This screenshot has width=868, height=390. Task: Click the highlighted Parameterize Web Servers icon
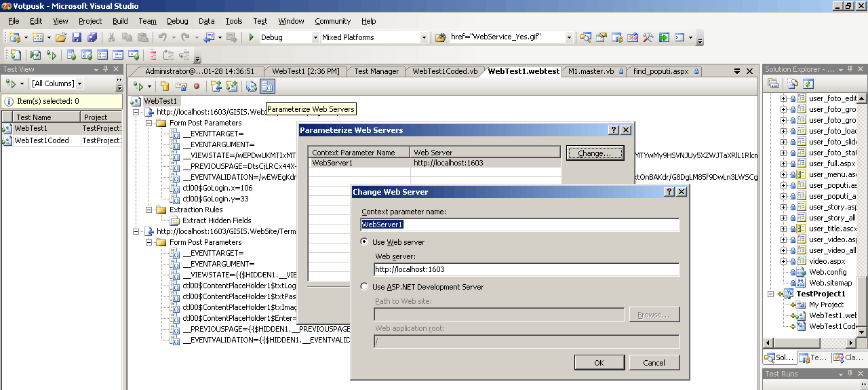click(267, 86)
